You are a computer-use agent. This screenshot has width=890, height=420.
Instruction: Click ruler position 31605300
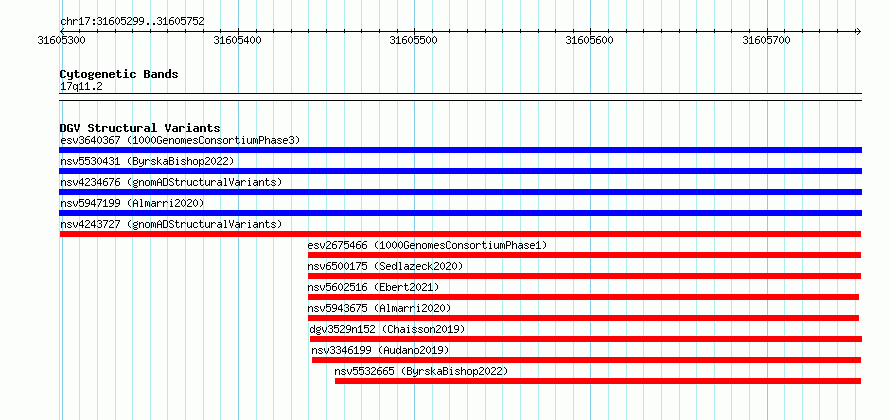click(x=61, y=40)
